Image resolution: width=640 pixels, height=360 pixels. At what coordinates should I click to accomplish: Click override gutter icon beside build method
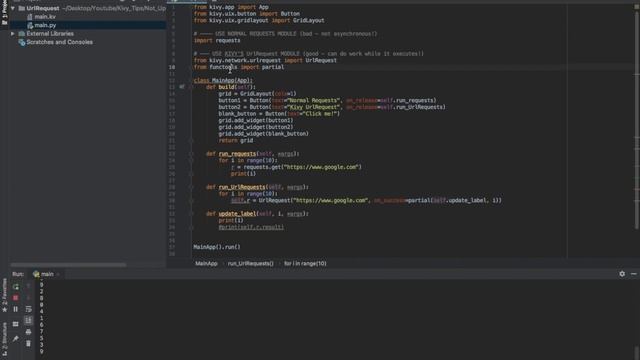click(x=182, y=87)
